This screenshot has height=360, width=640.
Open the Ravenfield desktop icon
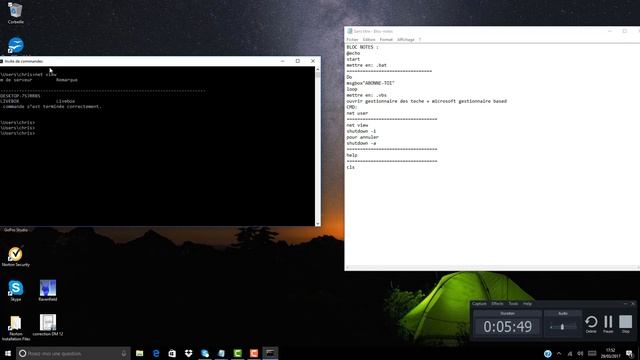(48, 290)
